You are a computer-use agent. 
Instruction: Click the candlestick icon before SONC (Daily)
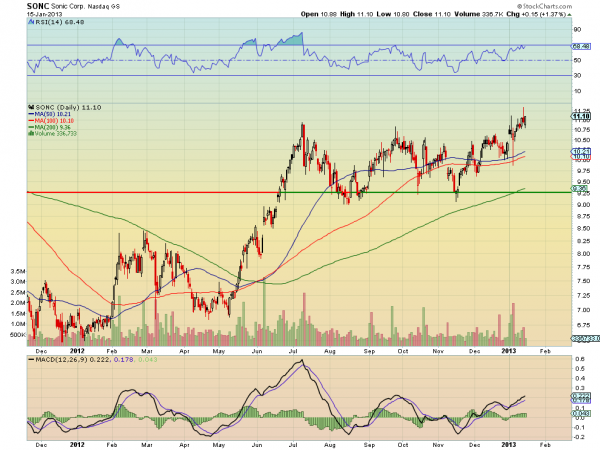[x=32, y=108]
